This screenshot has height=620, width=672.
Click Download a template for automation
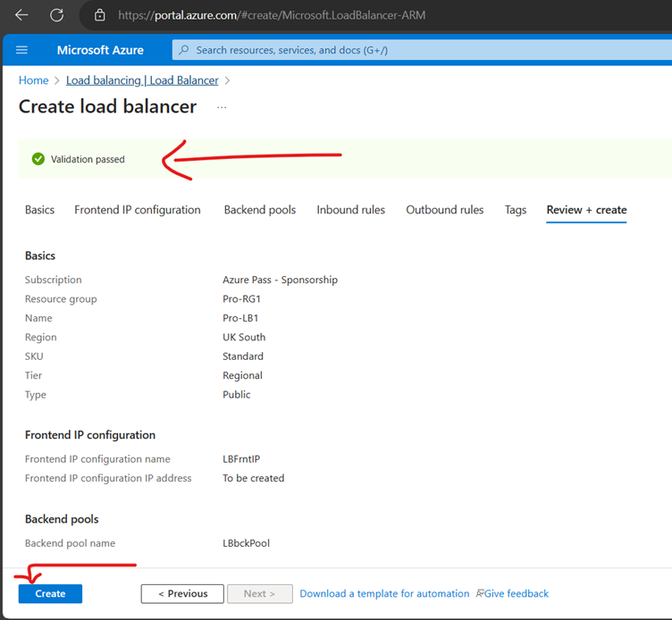click(384, 593)
